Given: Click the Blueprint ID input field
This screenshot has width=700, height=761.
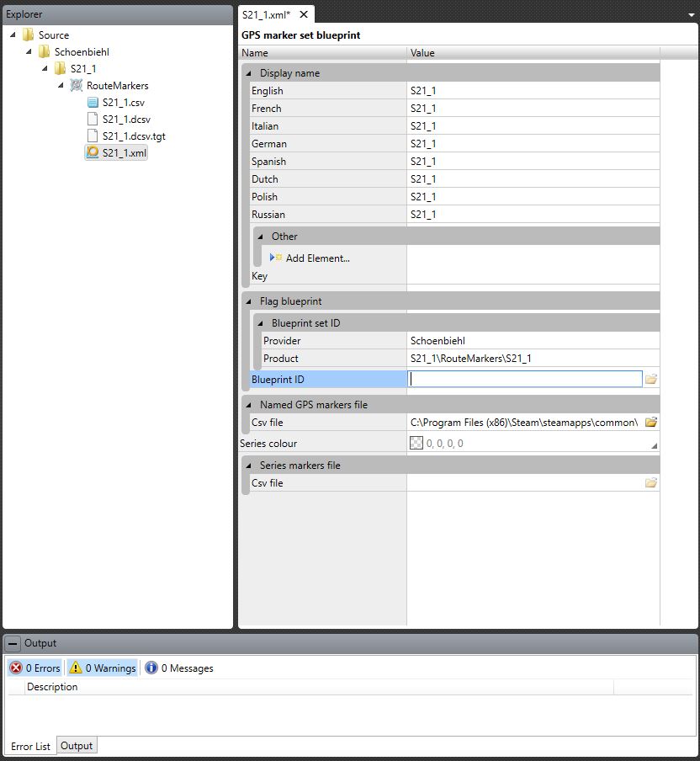Looking at the screenshot, I should [x=525, y=379].
